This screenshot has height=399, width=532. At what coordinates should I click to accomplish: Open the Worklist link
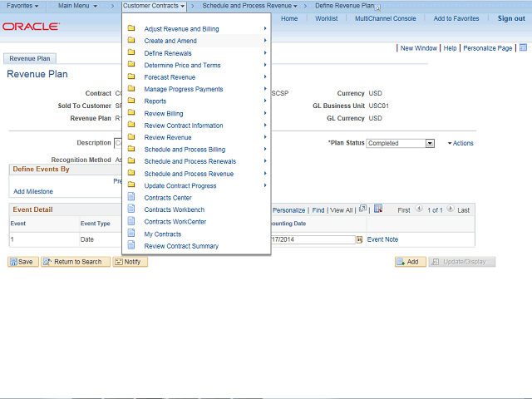tap(326, 18)
